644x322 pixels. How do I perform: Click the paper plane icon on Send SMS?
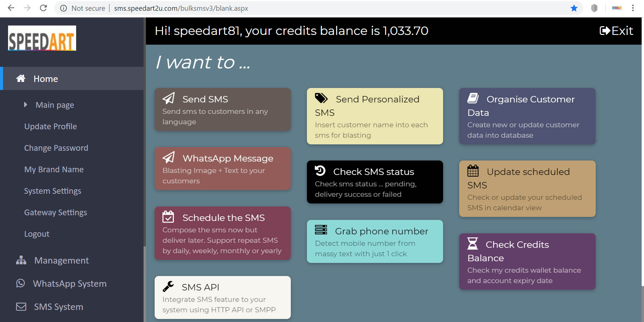pos(169,98)
